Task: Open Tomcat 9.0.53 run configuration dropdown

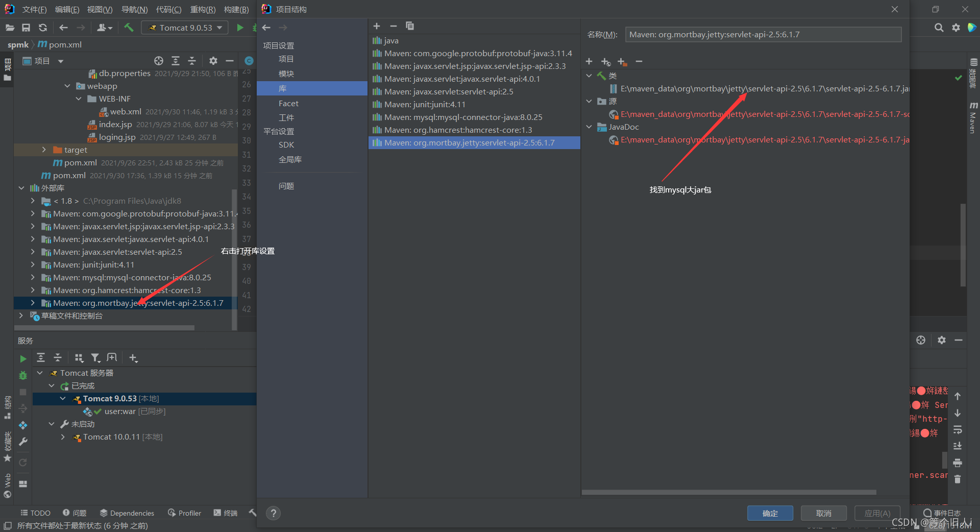Action: (185, 28)
